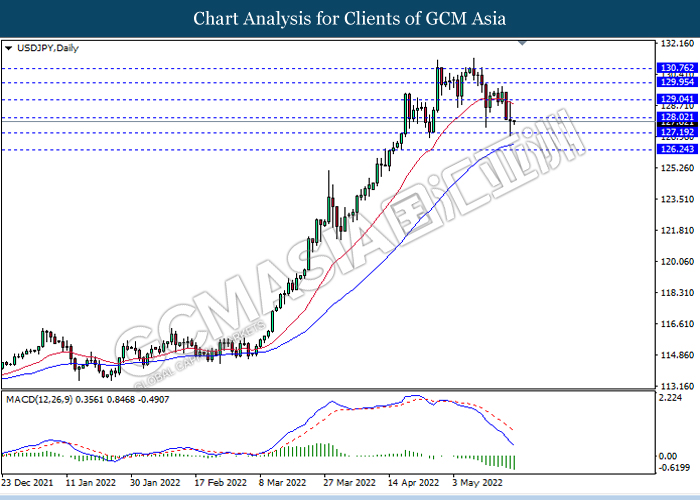Click the 120.060 price axis value
Screen dimensions: 700x500
(677, 262)
